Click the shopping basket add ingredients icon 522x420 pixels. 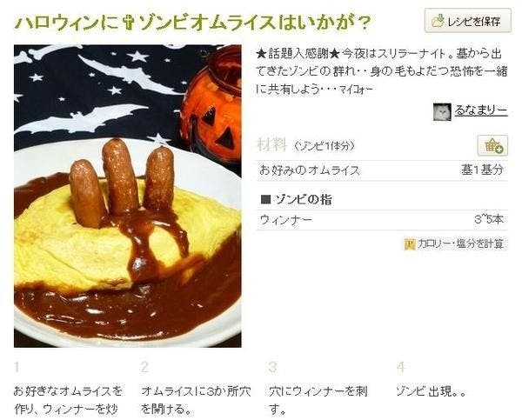tap(492, 145)
